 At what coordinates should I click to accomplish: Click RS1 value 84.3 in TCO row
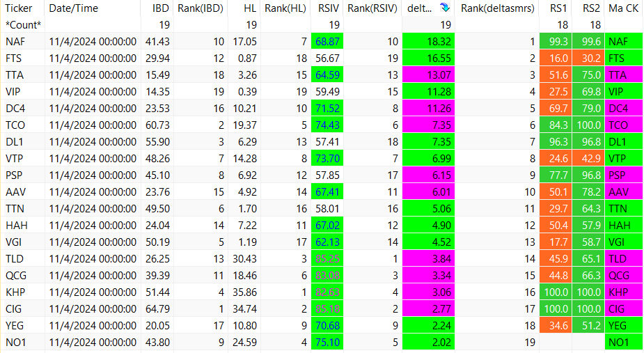coord(555,125)
